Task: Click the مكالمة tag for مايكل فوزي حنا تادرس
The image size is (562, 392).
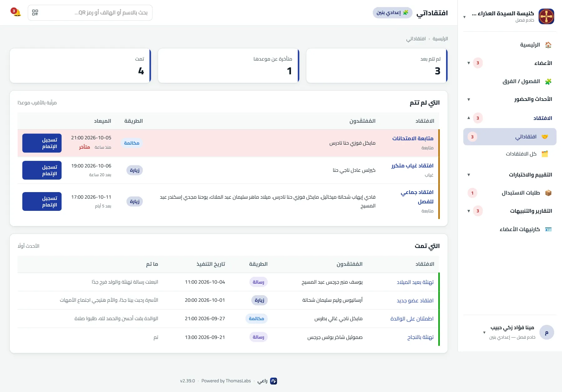Action: [x=132, y=143]
